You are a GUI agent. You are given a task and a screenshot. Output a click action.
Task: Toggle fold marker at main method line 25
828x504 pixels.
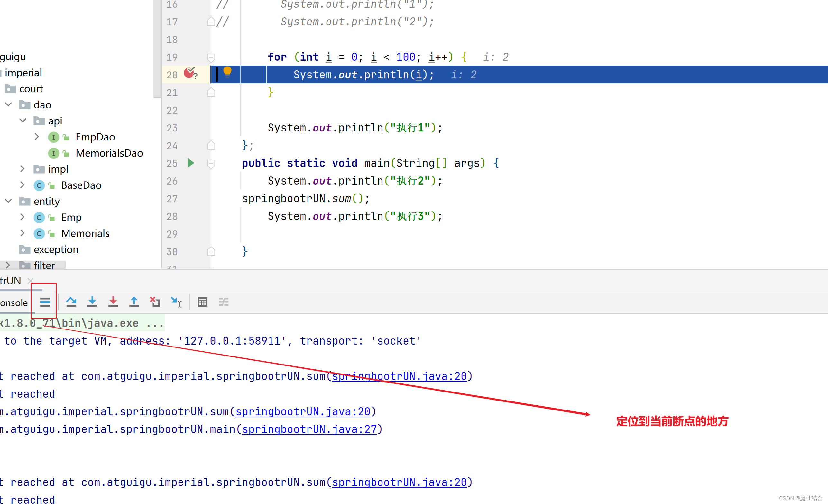[211, 164]
